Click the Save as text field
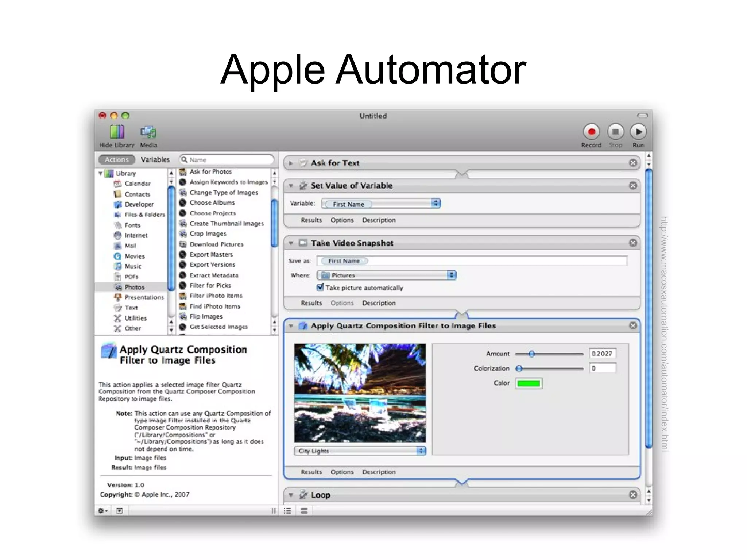This screenshot has width=747, height=560. (472, 261)
